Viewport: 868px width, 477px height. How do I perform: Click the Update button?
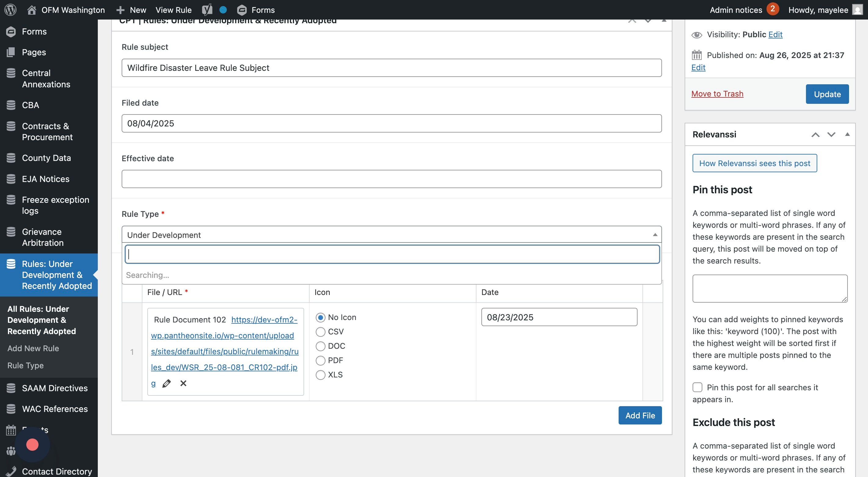pyautogui.click(x=827, y=94)
